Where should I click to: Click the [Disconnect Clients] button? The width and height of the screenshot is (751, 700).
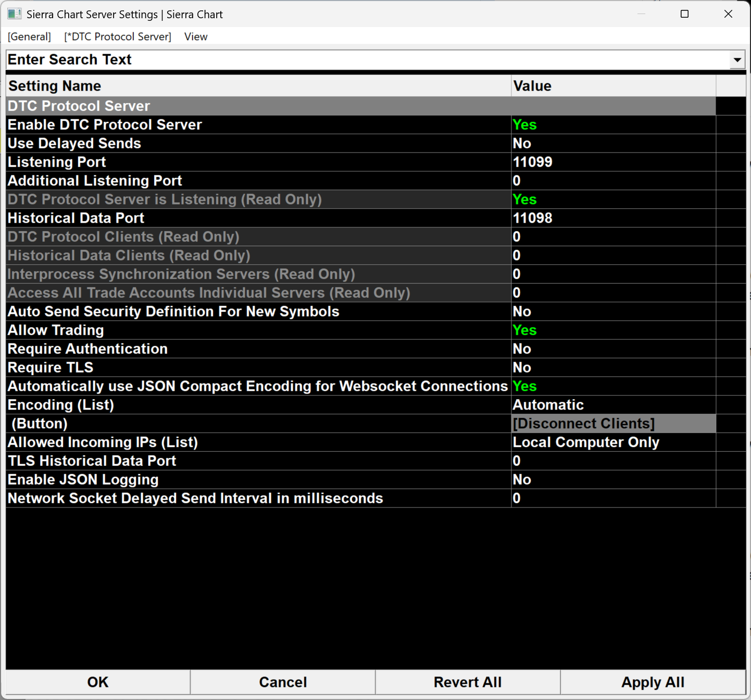point(614,424)
